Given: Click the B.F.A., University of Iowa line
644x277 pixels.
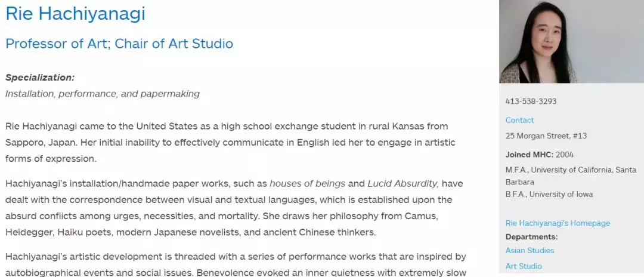Looking at the screenshot, I should (x=549, y=194).
